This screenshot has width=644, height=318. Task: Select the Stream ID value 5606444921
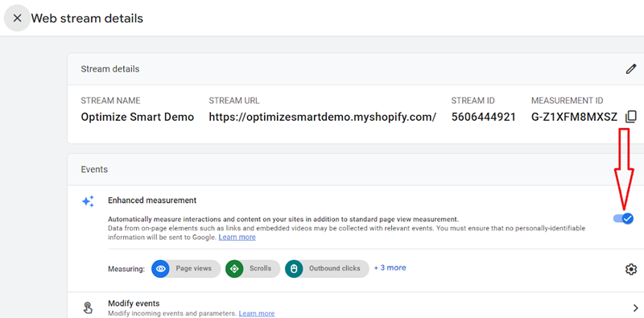(484, 117)
